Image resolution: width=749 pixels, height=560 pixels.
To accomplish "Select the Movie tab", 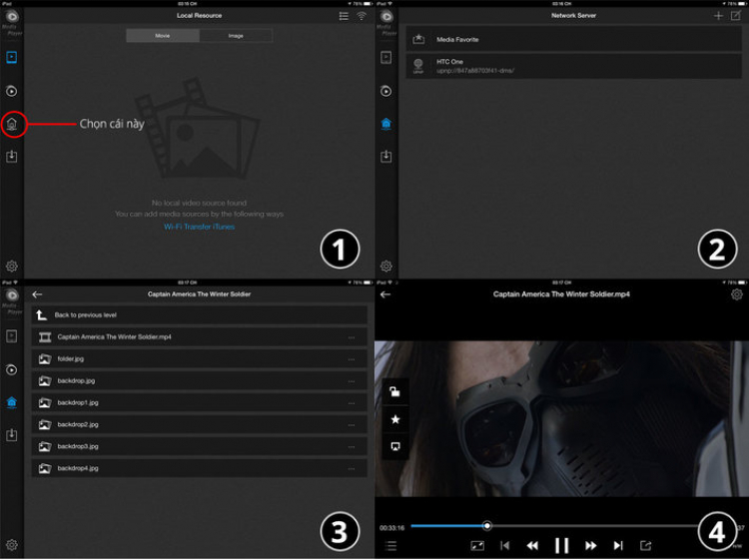I will point(163,36).
